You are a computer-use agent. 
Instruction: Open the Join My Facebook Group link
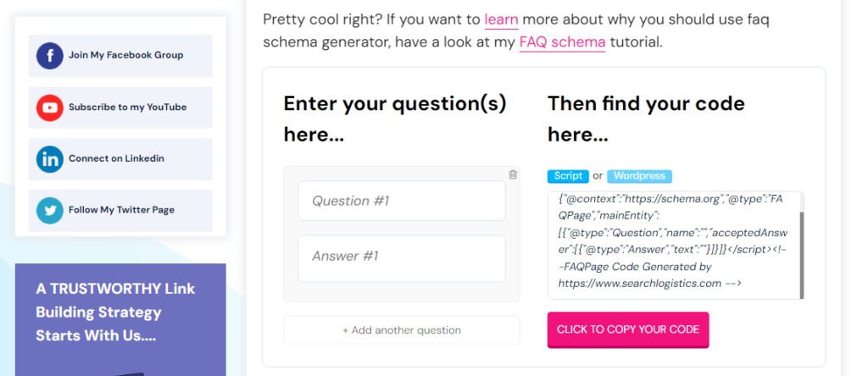coord(120,55)
